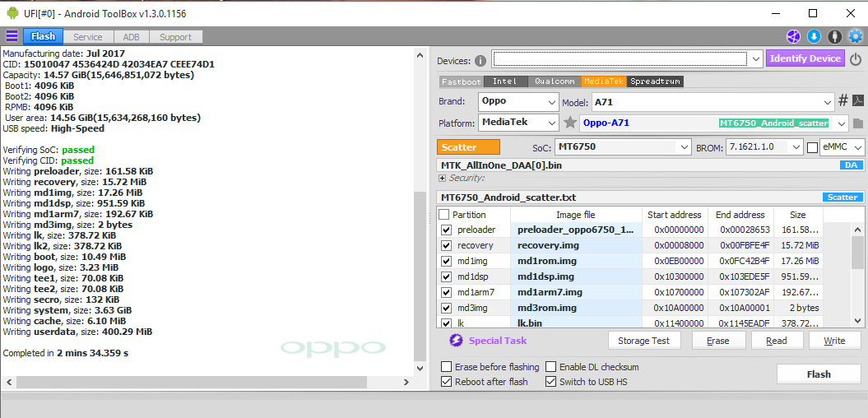The image size is (868, 418).
Task: Click the device info icon
Action: [x=480, y=60]
